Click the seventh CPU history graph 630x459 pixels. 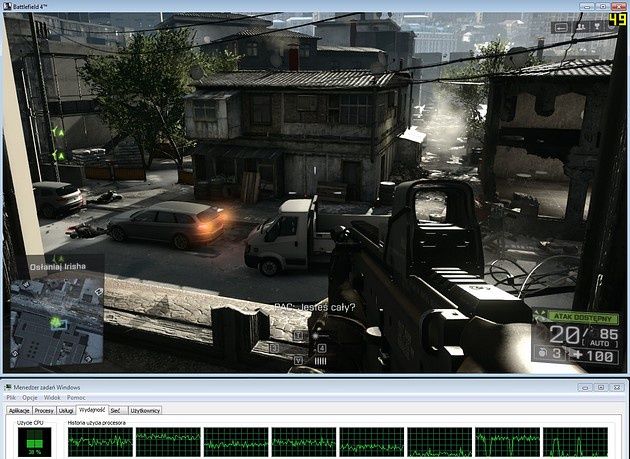(507, 442)
